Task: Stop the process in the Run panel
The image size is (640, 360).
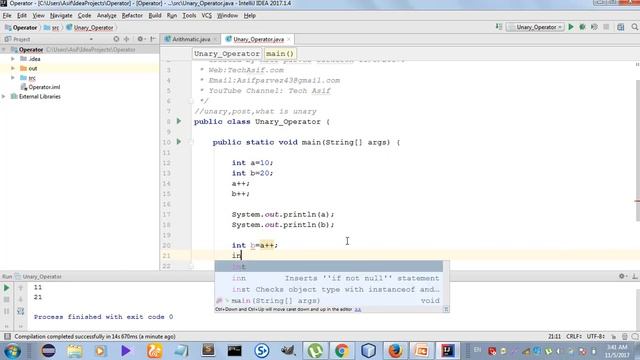Action: point(7,300)
